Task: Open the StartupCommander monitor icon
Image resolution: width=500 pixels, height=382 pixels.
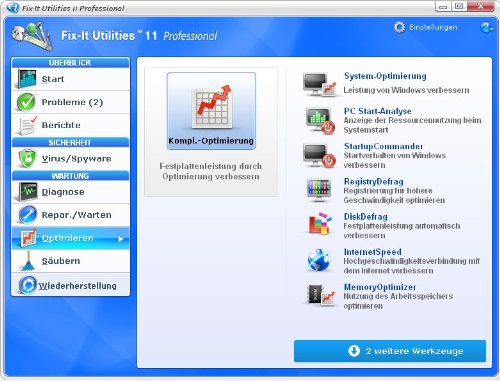Action: coord(319,156)
